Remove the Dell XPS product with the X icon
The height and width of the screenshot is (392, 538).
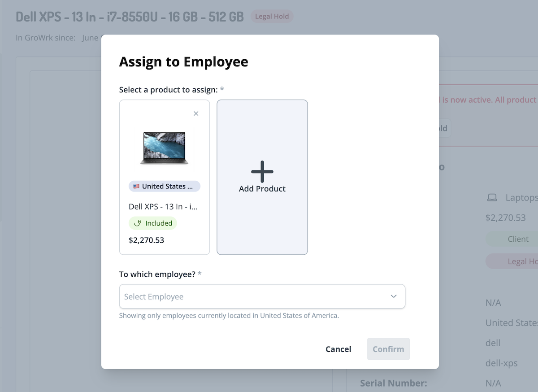tap(196, 113)
